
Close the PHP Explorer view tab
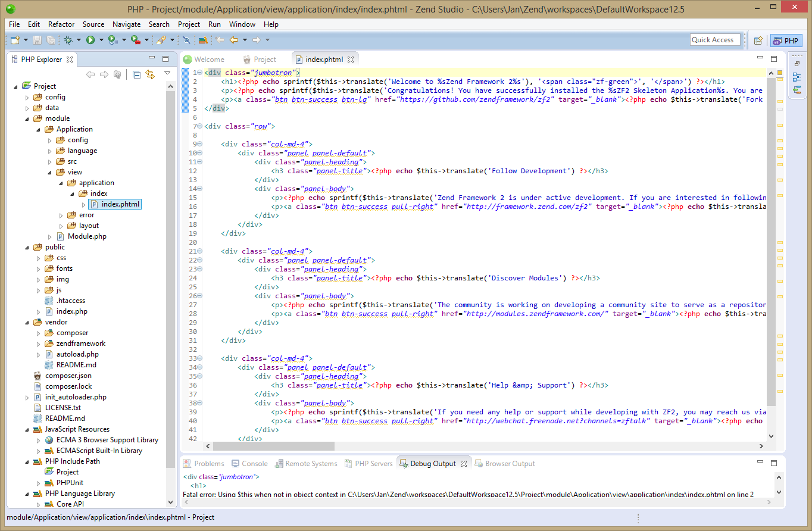69,60
